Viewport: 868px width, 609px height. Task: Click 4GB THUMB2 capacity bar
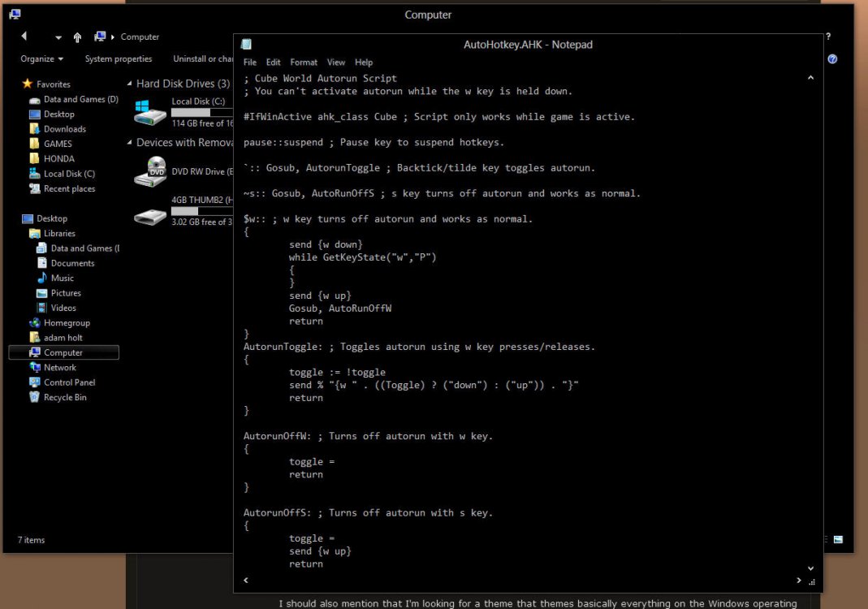[202, 211]
